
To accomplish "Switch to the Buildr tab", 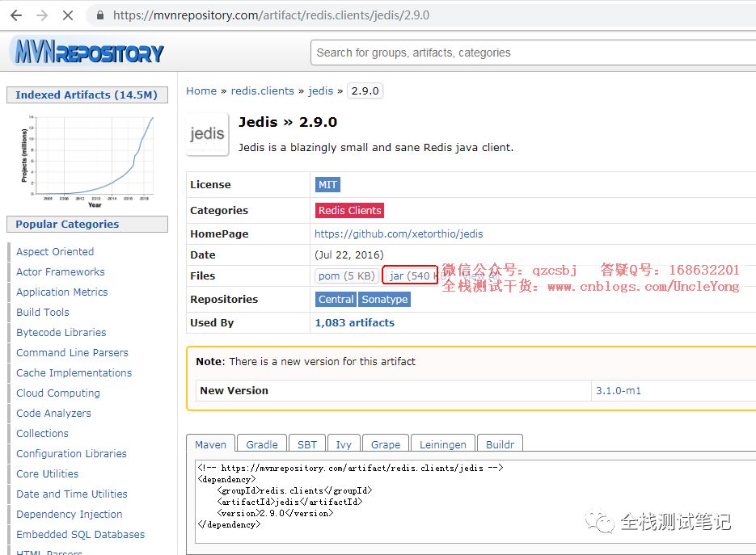I will [x=500, y=444].
